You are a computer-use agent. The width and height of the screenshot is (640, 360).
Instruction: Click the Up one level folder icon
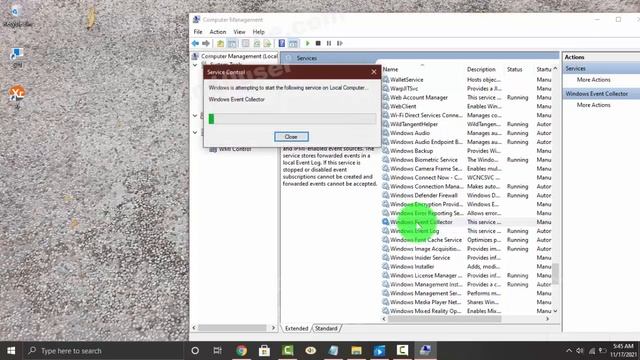pos(220,43)
